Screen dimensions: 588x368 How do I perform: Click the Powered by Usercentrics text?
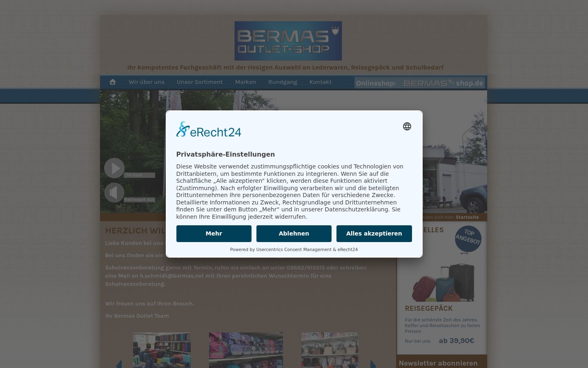tap(294, 249)
